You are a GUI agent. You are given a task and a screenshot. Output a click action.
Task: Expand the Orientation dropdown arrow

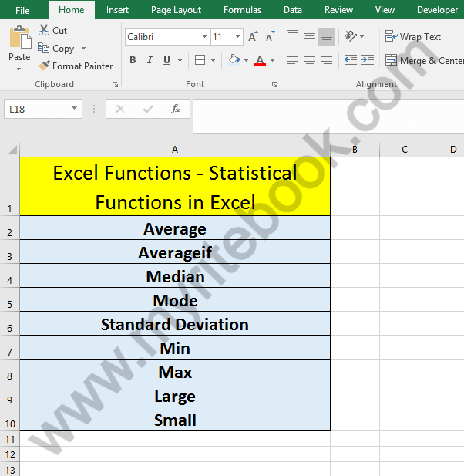click(x=361, y=36)
